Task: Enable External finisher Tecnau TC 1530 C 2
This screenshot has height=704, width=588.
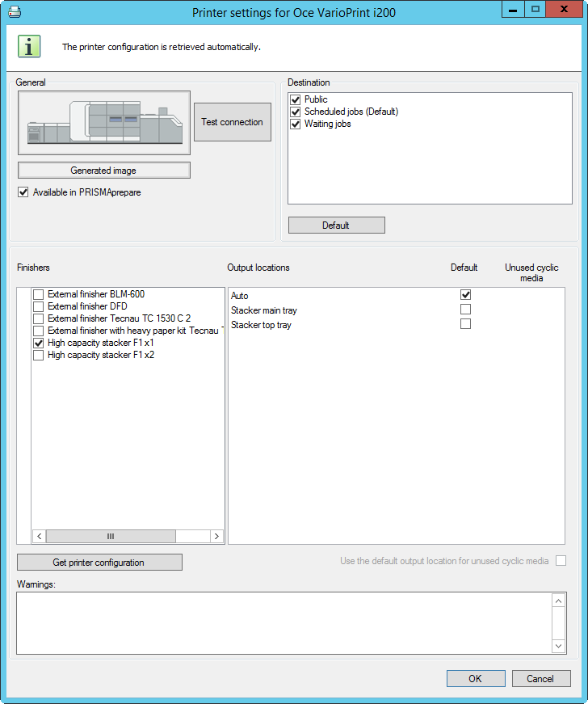Action: click(x=39, y=318)
